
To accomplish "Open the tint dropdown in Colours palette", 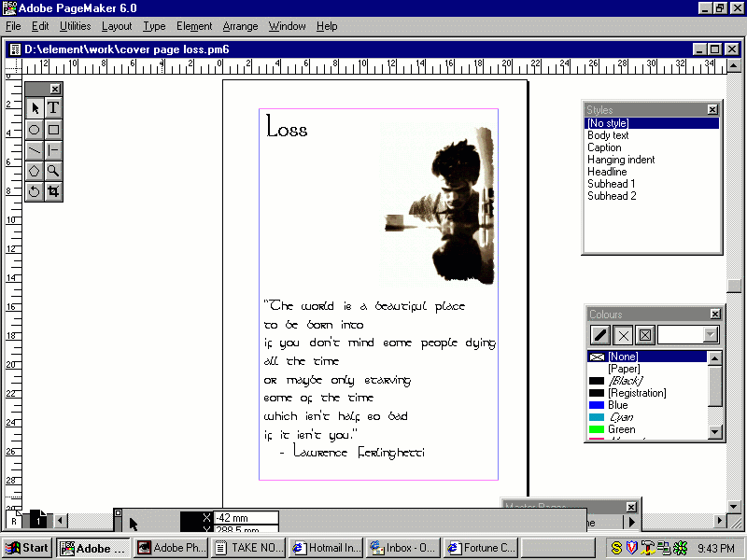I will click(x=711, y=335).
